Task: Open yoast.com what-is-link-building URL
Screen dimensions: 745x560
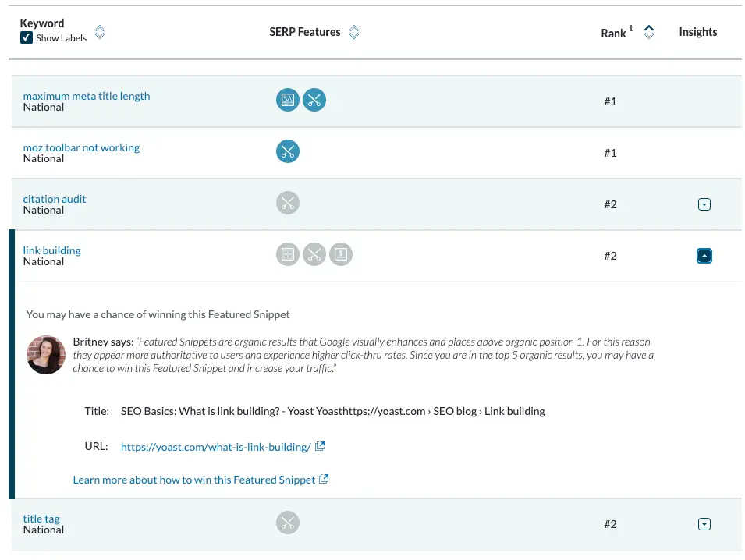Action: coord(216,447)
